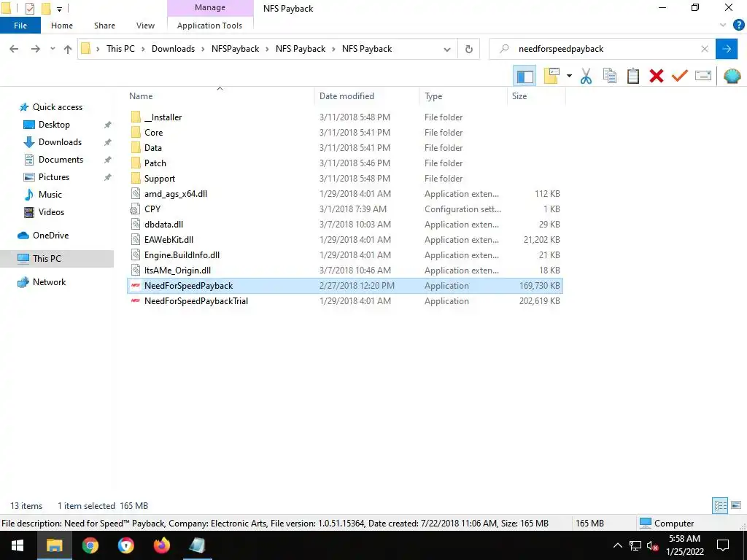
Task: Expand the ribbon with the chevron
Action: [723, 26]
